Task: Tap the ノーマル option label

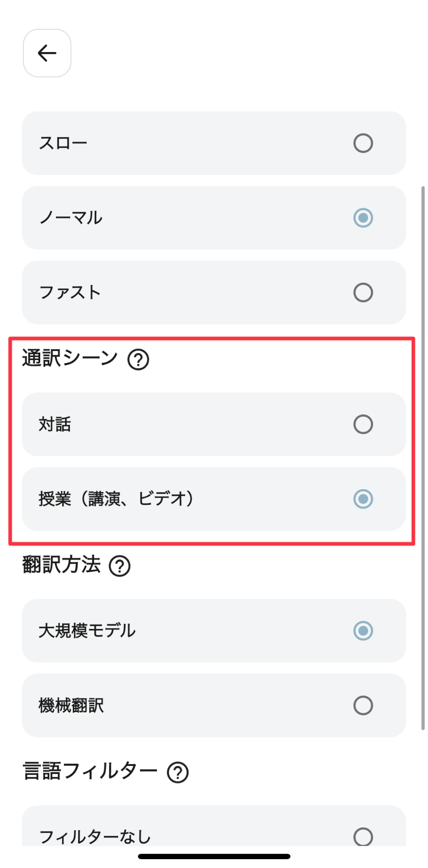Action: 71,218
